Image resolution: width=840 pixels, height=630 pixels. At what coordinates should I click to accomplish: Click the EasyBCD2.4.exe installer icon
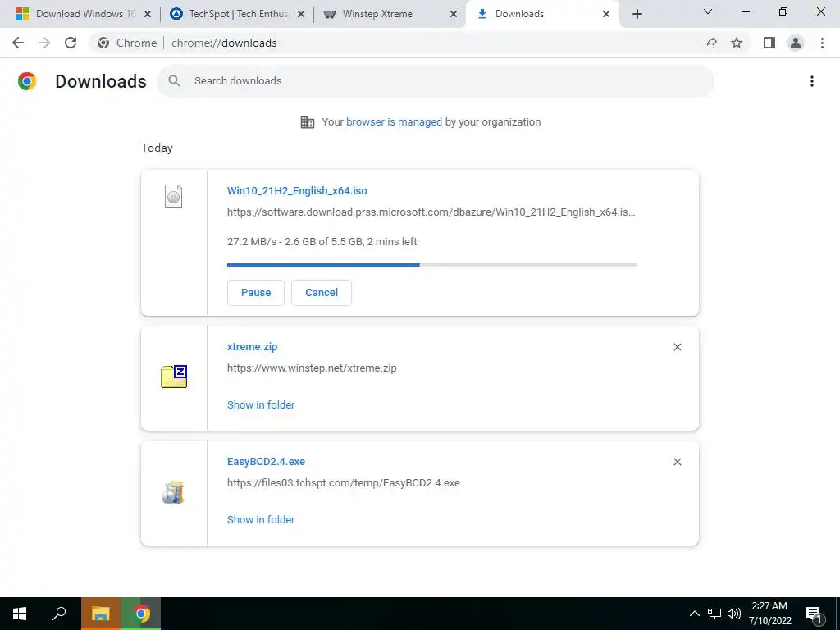(173, 493)
